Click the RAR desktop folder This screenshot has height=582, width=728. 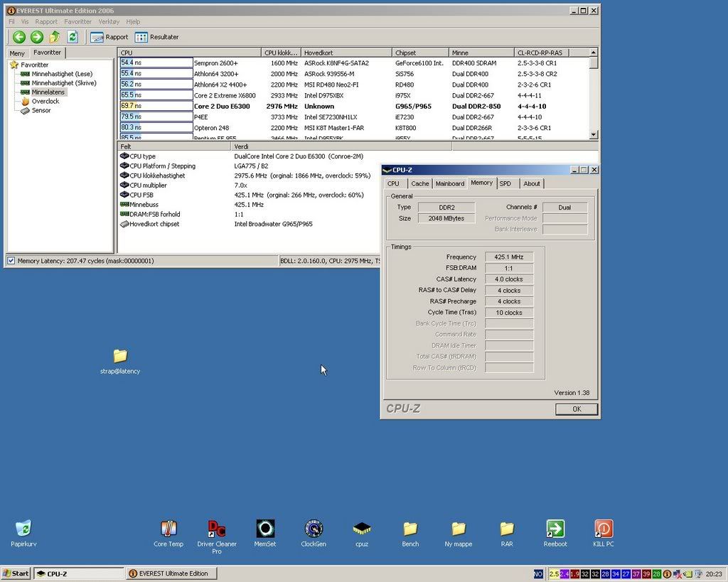coord(507,534)
